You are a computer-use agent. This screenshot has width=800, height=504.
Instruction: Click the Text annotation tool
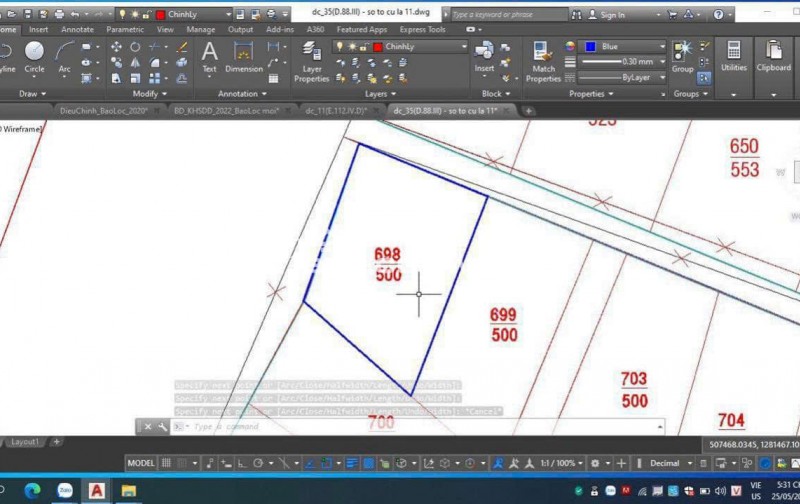point(209,56)
